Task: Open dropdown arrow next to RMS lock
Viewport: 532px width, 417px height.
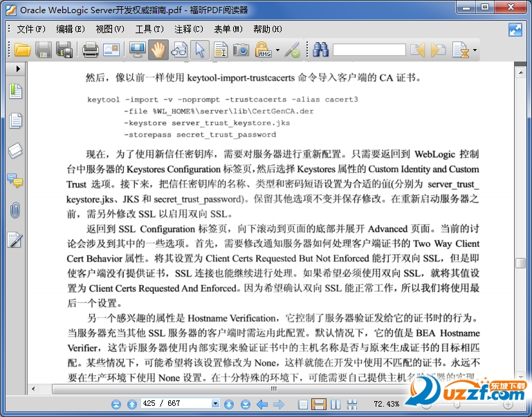Action: click(277, 50)
